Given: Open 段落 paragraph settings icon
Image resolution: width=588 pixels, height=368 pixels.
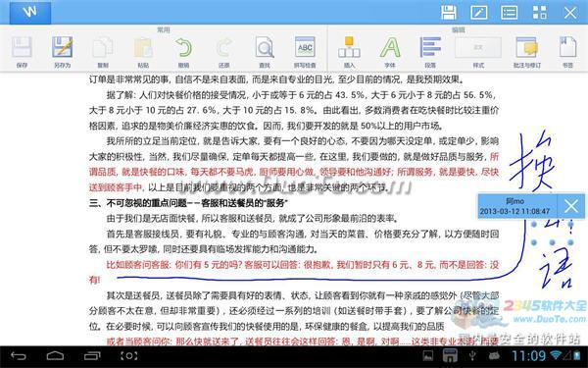Looking at the screenshot, I should click(x=430, y=52).
